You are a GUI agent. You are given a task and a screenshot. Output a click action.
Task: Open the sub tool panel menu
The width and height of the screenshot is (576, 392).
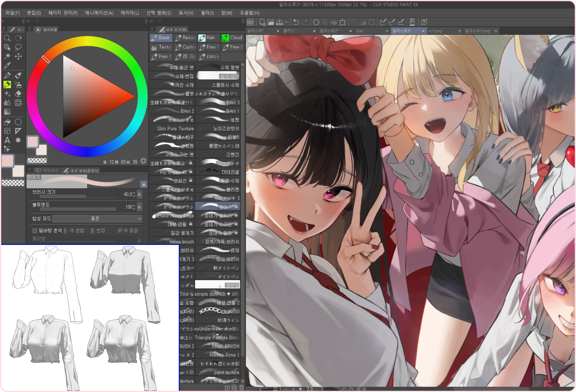tap(152, 29)
